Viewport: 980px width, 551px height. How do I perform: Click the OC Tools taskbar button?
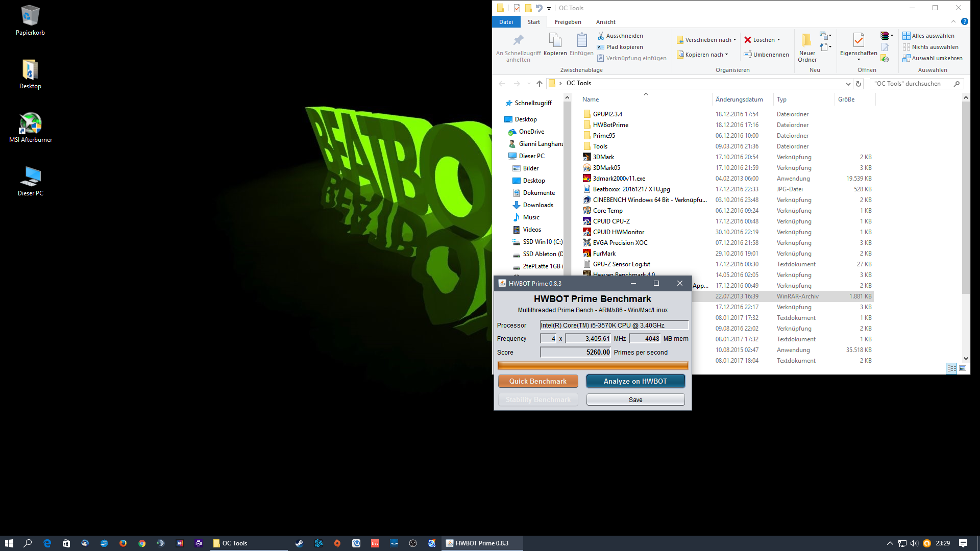(x=249, y=543)
